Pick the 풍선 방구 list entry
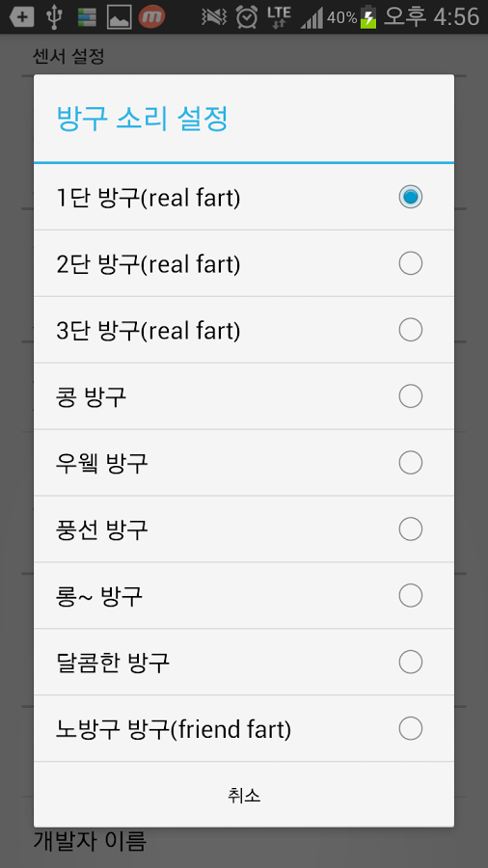The height and width of the screenshot is (868, 488). [x=244, y=529]
